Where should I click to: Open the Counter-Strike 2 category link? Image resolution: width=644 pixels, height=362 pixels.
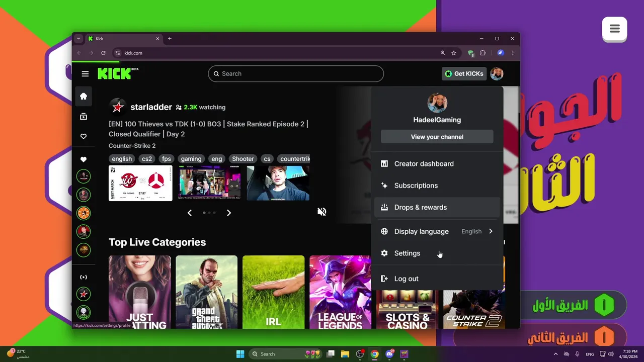[132, 146]
